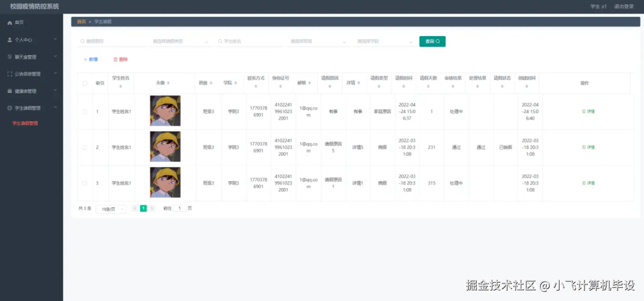Image resolution: width=644 pixels, height=301 pixels.
Task: Click the avatar thumbnail in row 1
Action: click(x=165, y=111)
